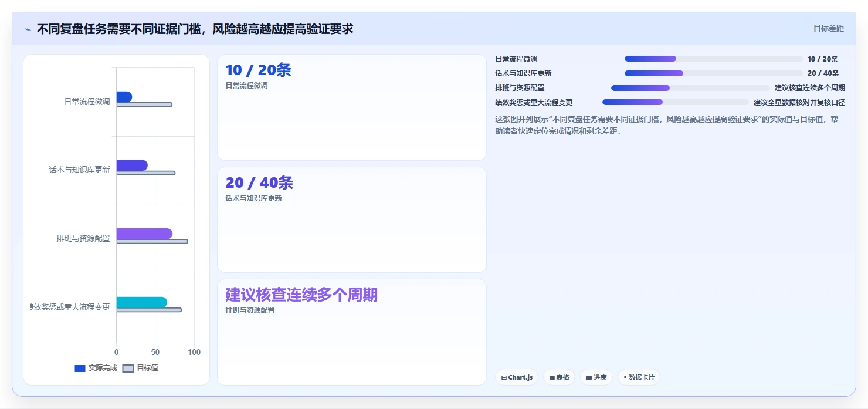Click the 20 / 40条 value in progress list
This screenshot has height=409, width=868.
point(823,73)
